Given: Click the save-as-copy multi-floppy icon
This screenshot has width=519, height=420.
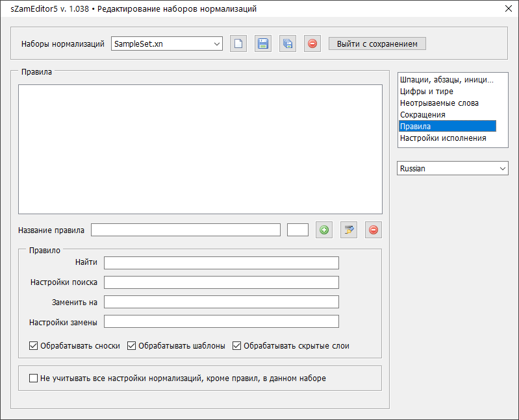Looking at the screenshot, I should (288, 44).
